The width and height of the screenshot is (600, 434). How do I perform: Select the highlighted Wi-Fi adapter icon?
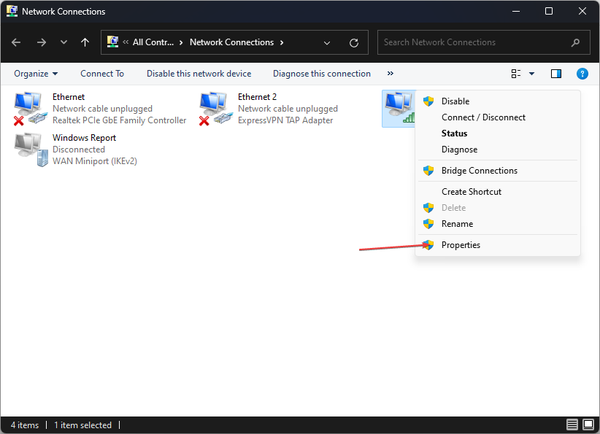click(x=399, y=108)
